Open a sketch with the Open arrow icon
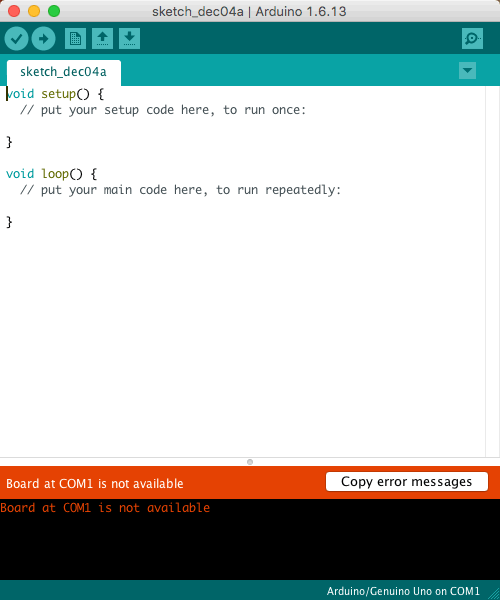This screenshot has width=500, height=600. 103,38
